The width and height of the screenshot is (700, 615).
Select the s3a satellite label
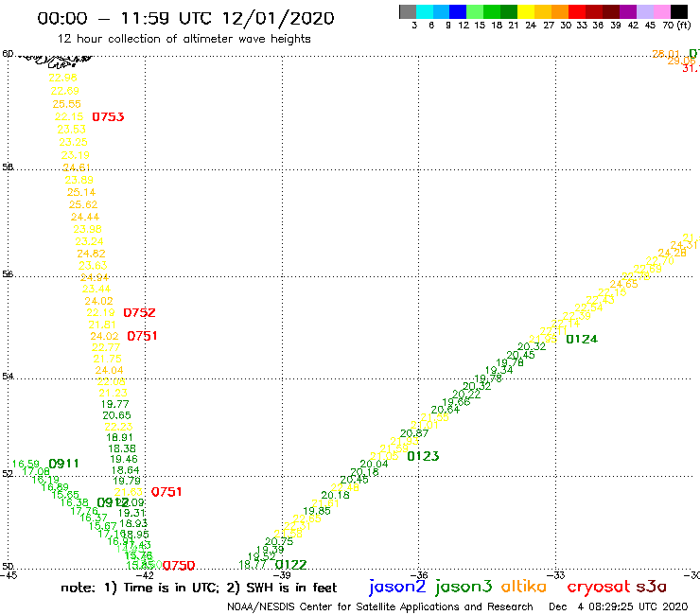[x=651, y=587]
